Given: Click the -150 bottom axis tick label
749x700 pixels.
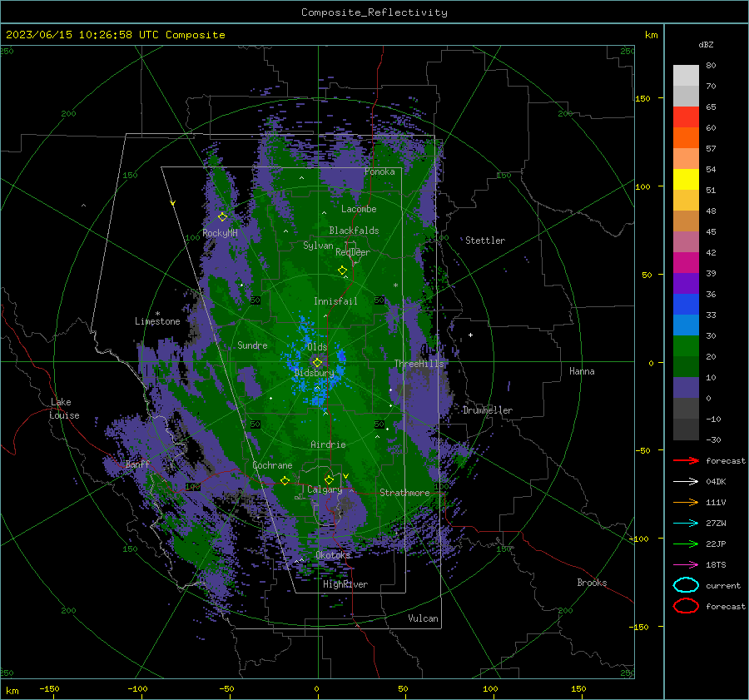Looking at the screenshot, I should tap(49, 688).
